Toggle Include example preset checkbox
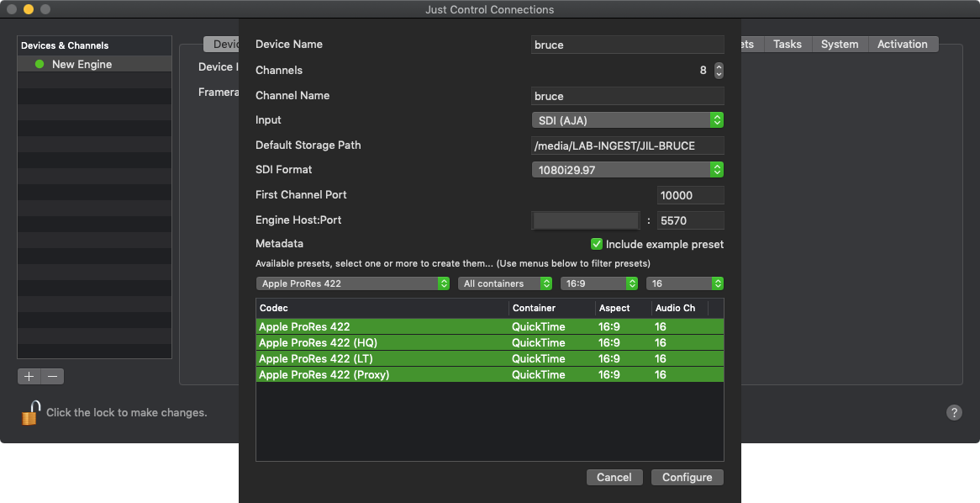The width and height of the screenshot is (980, 503). tap(596, 244)
